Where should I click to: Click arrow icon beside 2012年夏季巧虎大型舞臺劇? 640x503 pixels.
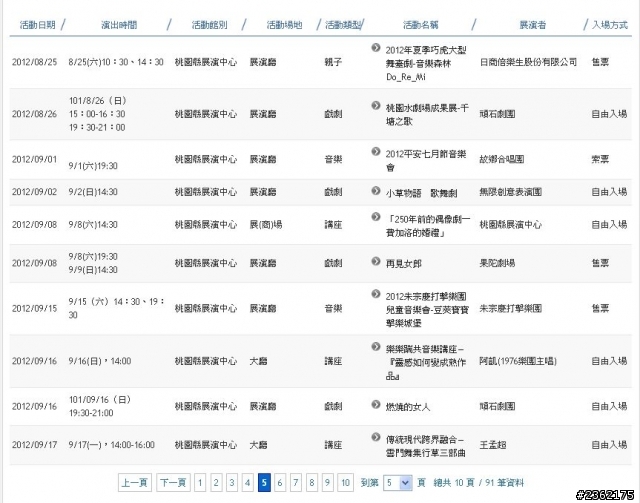point(376,48)
